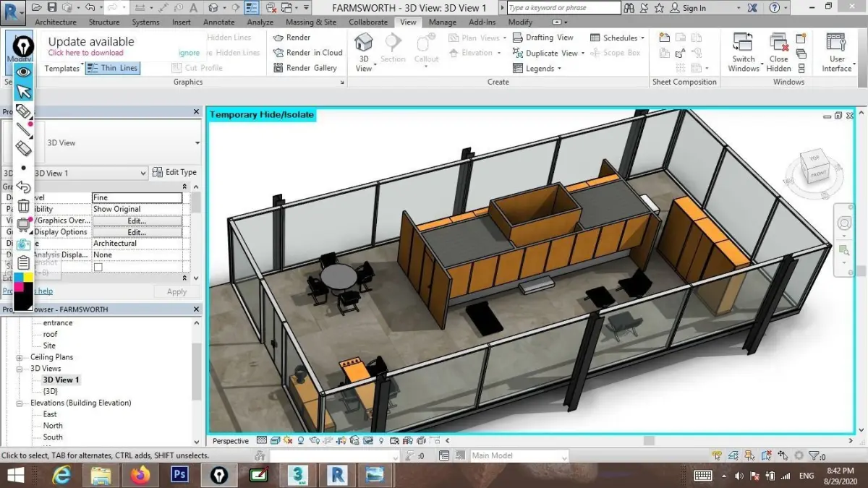Click Edit button for Visibility/Graphics Overrides

click(x=137, y=221)
